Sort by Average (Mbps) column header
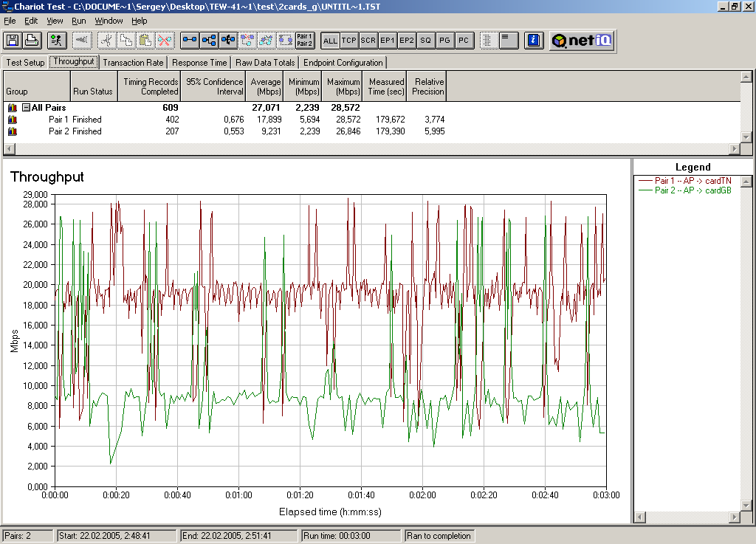Screen dimensions: 756x544 click(265, 86)
